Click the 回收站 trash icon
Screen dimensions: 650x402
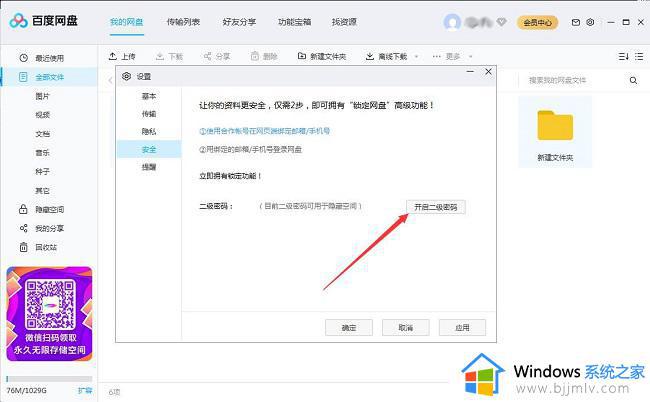(x=24, y=247)
